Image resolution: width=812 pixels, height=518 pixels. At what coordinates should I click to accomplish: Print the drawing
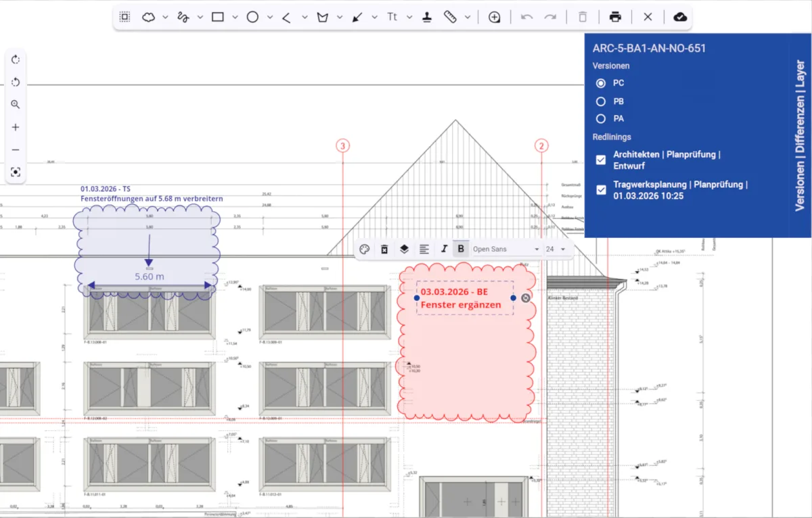[615, 17]
